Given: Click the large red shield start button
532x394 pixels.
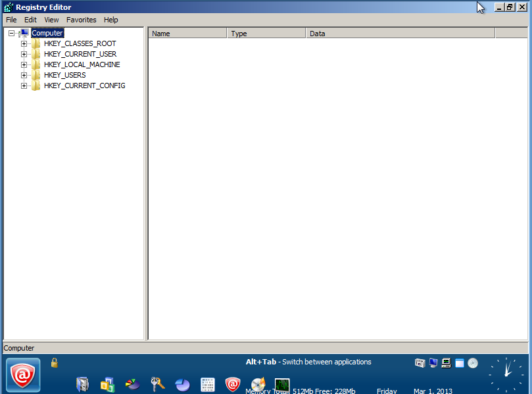Looking at the screenshot, I should tap(23, 375).
